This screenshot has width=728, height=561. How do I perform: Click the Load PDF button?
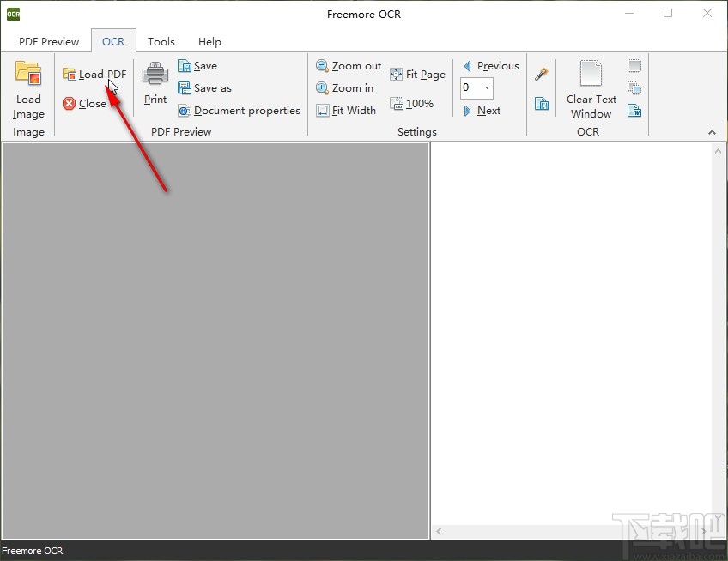(x=94, y=75)
